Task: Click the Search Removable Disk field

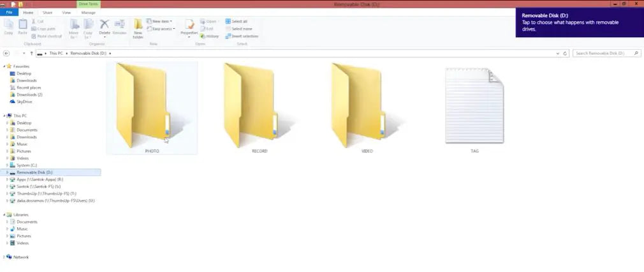Action: pyautogui.click(x=606, y=54)
